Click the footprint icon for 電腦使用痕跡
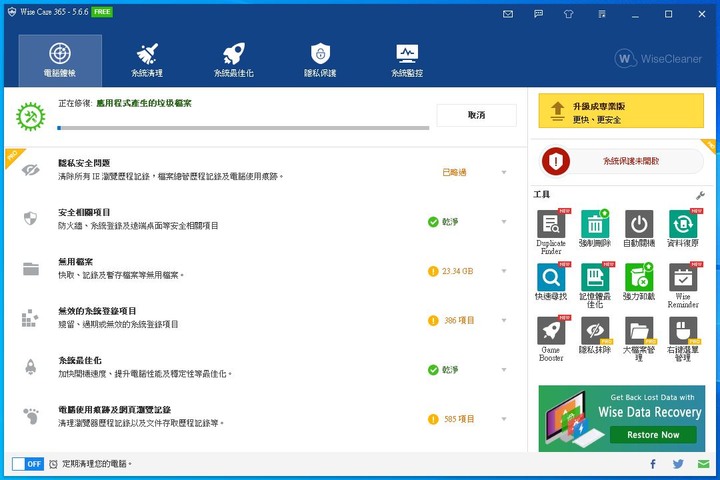The width and height of the screenshot is (720, 480). (31, 416)
